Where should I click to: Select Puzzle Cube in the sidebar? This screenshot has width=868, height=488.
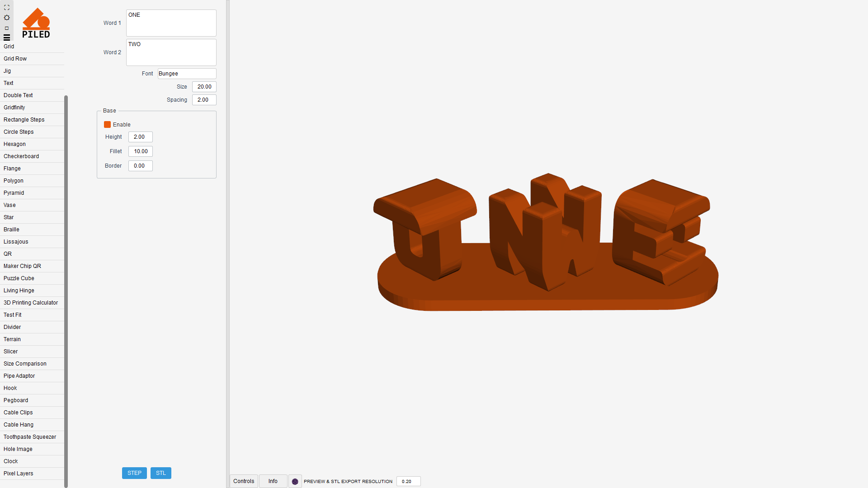tap(32, 278)
